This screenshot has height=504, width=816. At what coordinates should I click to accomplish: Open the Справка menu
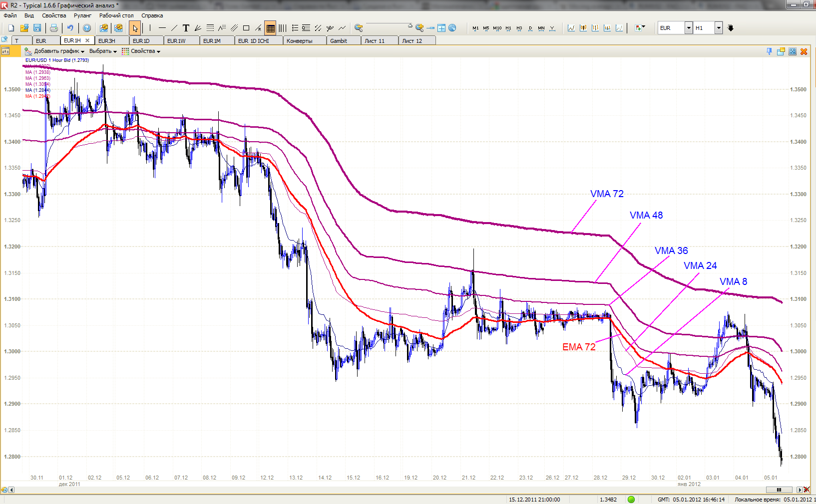[152, 15]
